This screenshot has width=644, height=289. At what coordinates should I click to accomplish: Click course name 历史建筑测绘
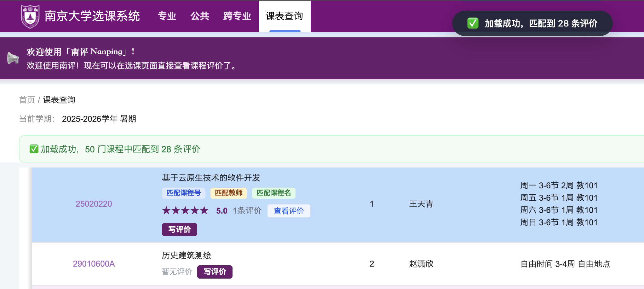pyautogui.click(x=187, y=255)
